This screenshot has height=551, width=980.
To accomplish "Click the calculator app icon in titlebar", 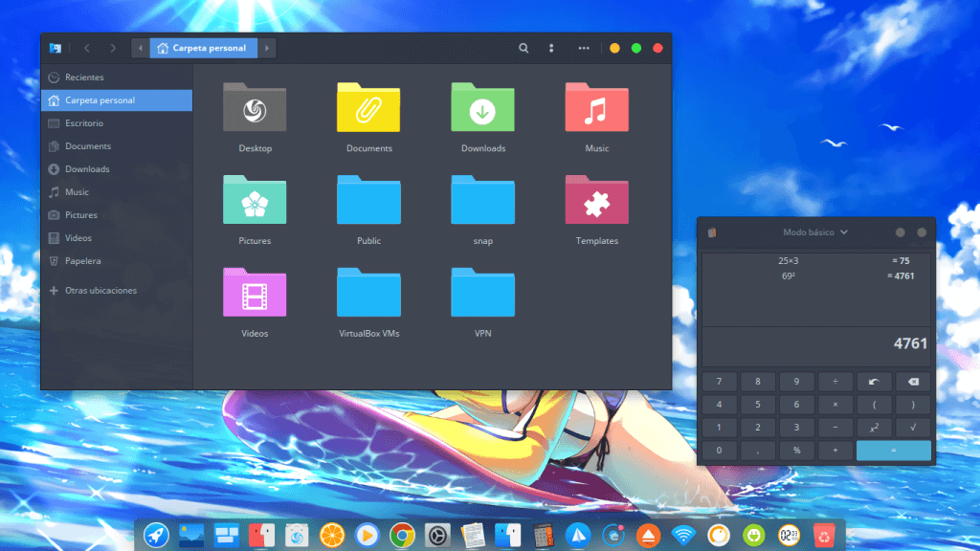I will (712, 232).
